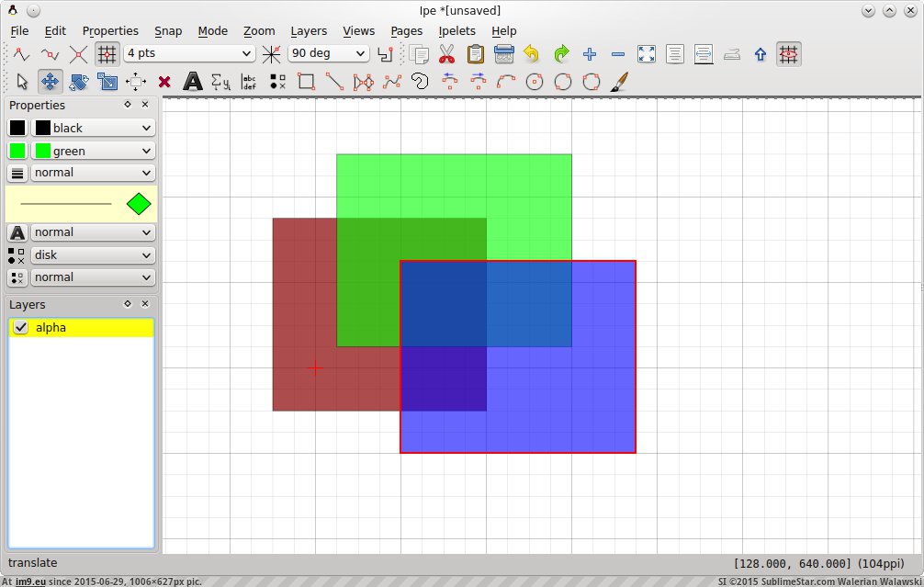Click the scissors Cut icon
The image size is (924, 587).
click(446, 54)
